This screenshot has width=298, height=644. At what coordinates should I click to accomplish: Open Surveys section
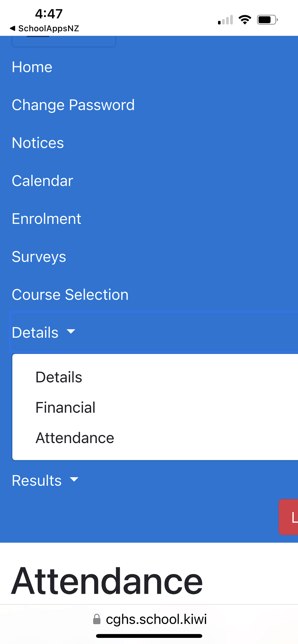pyautogui.click(x=39, y=257)
